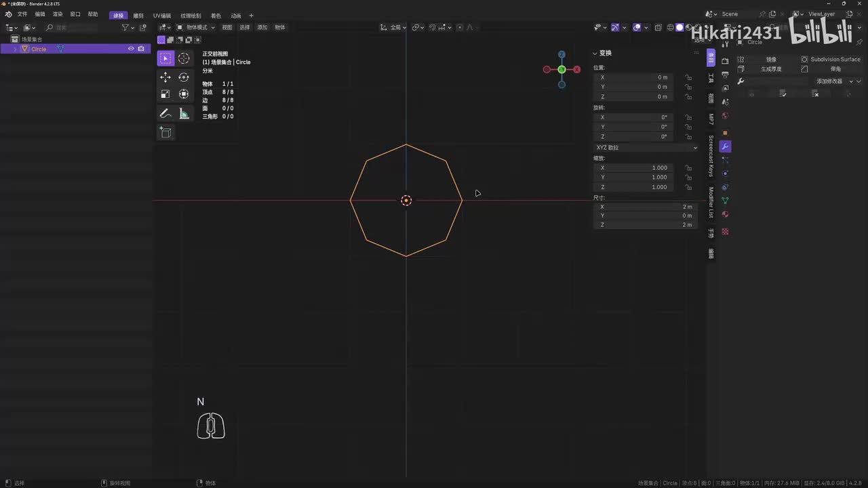Activate the Annotate pencil tool

tap(165, 113)
